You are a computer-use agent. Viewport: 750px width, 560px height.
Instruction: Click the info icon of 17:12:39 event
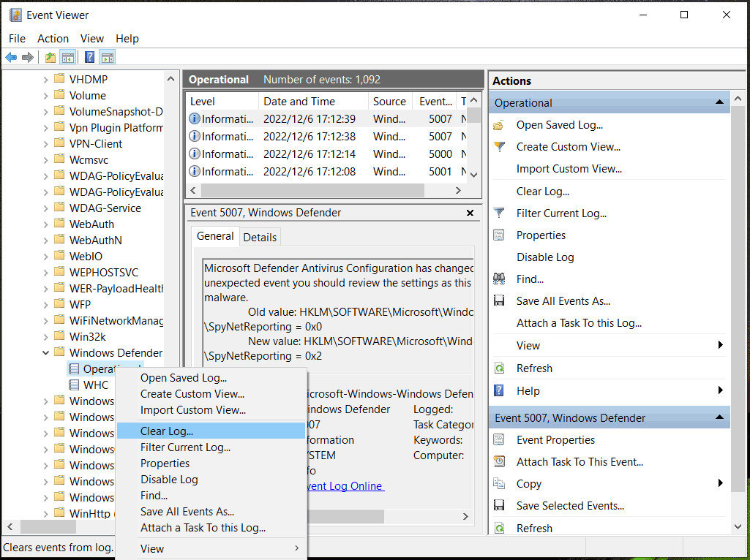(x=195, y=118)
